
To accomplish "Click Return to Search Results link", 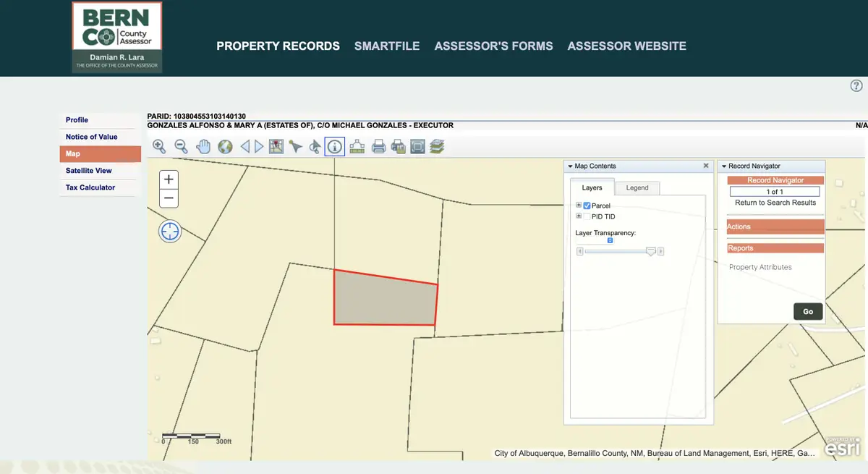I will pos(775,203).
